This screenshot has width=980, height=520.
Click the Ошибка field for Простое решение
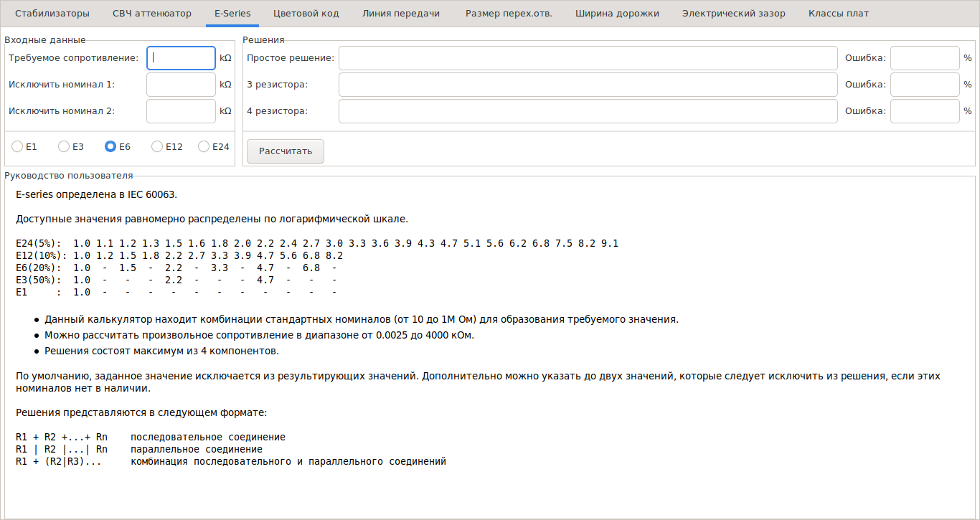pos(924,58)
